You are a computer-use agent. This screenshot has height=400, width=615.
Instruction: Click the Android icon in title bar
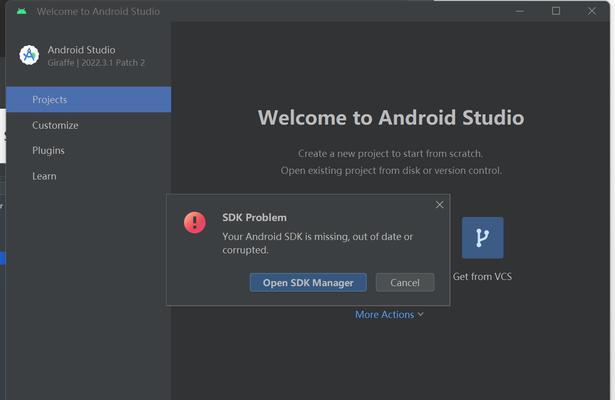click(22, 11)
